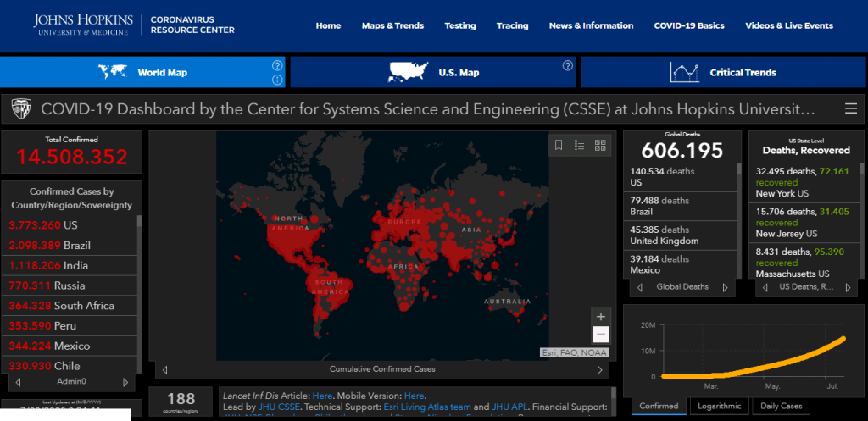Click the JHU shield icon in dashboard title bar
Image resolution: width=868 pixels, height=421 pixels.
point(20,109)
